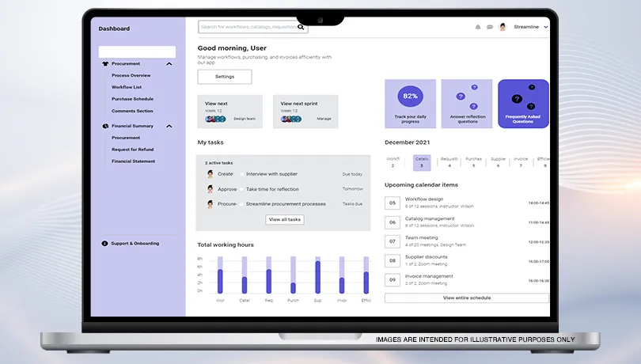
Task: Check the Interview with supplier task
Action: pos(241,174)
